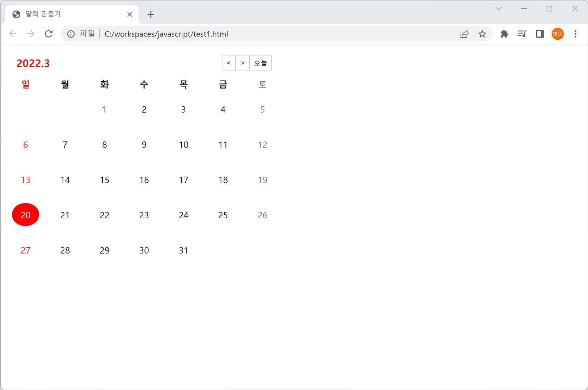
Task: Share this page via the share icon
Action: [x=464, y=34]
